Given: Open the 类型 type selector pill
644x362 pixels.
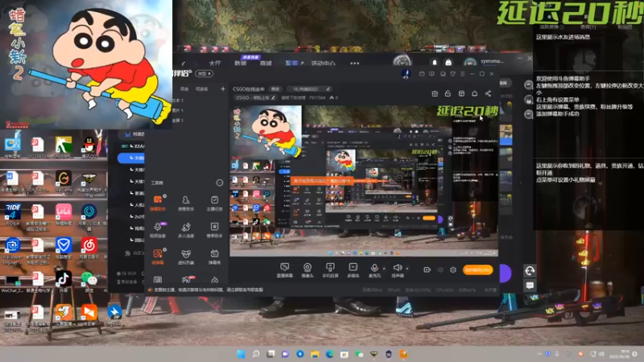Looking at the screenshot, I should (204, 74).
